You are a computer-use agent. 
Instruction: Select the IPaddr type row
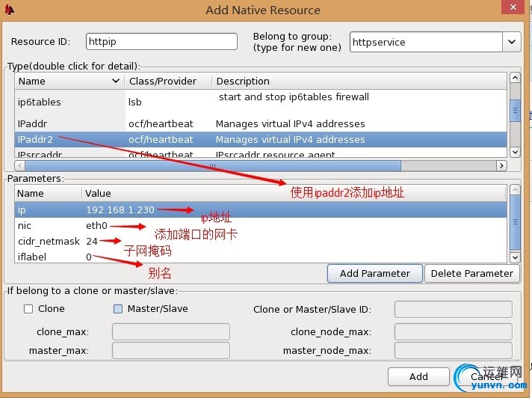(261, 123)
